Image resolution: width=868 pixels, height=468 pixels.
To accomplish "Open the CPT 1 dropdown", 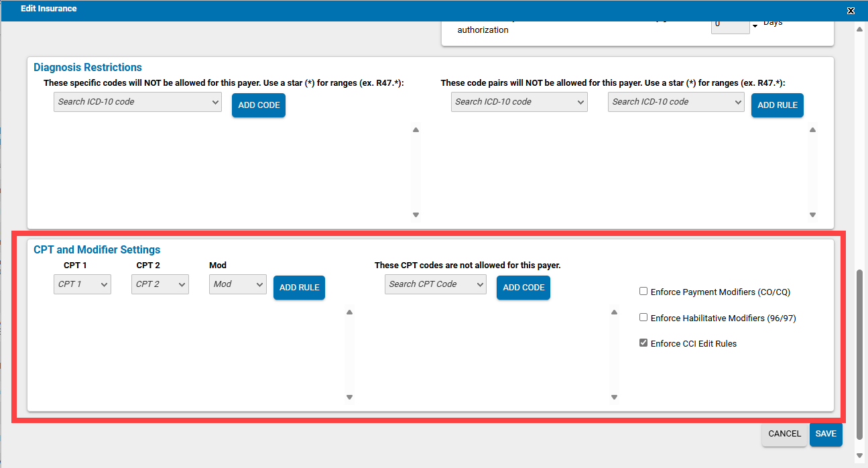I will [82, 284].
